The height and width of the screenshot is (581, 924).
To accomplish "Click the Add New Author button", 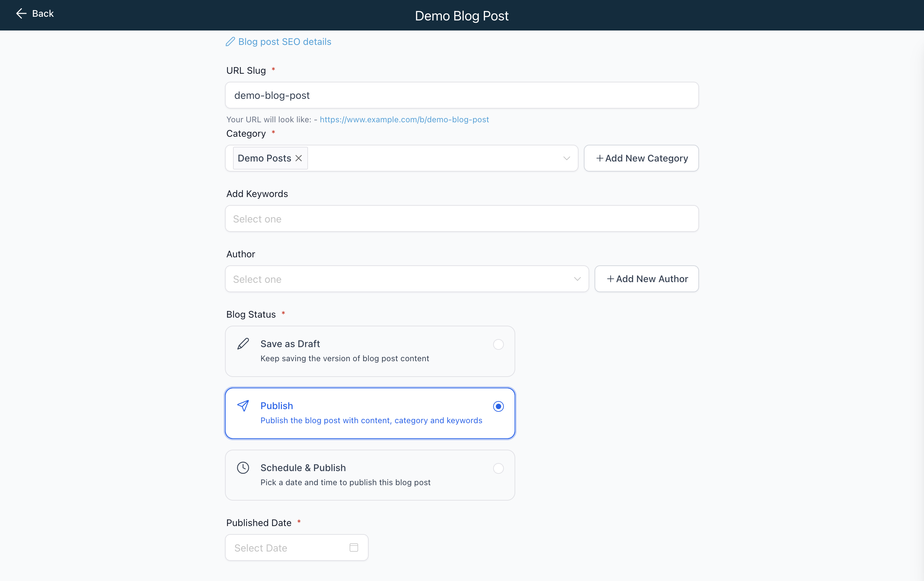I will (x=646, y=279).
